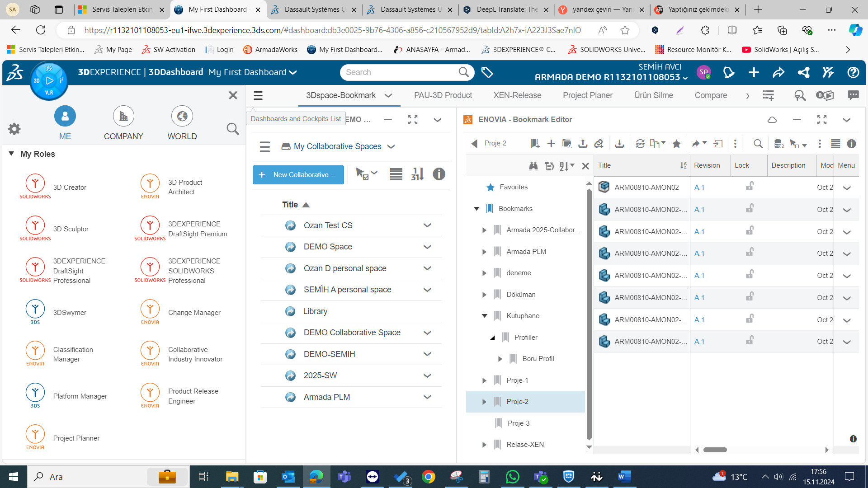Click the add tab list icon on tab bar
The image size is (868, 488).
click(x=768, y=95)
